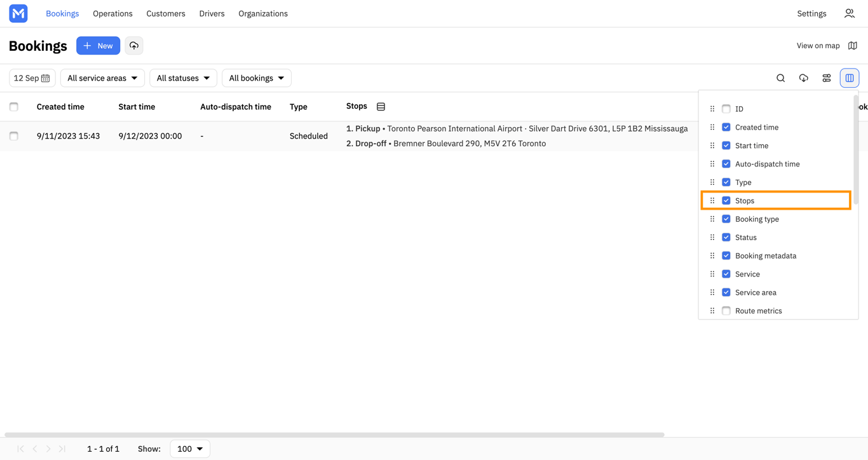Select all bookings header checkbox
The height and width of the screenshot is (460, 868).
coord(14,107)
